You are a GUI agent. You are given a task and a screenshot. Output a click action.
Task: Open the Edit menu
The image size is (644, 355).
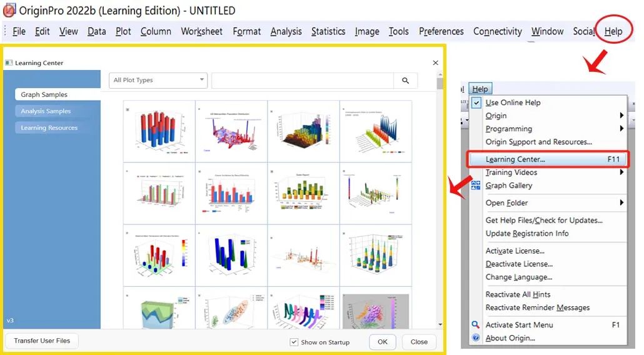click(x=43, y=32)
